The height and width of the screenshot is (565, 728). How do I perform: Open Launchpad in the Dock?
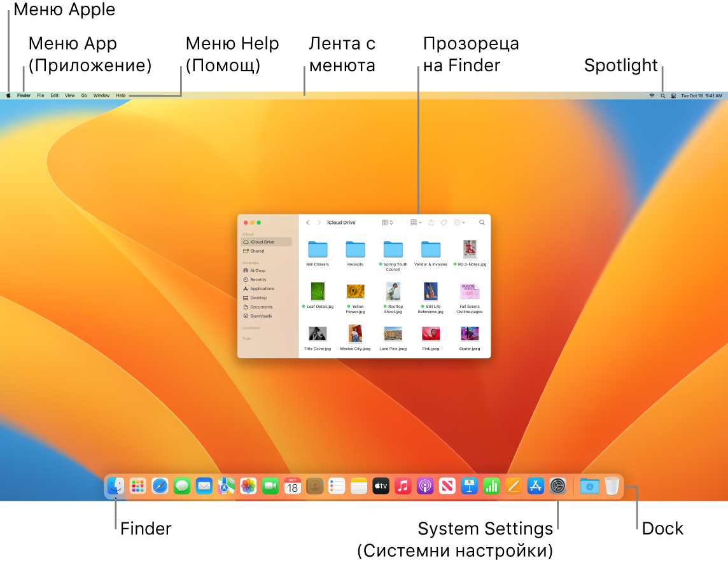138,486
